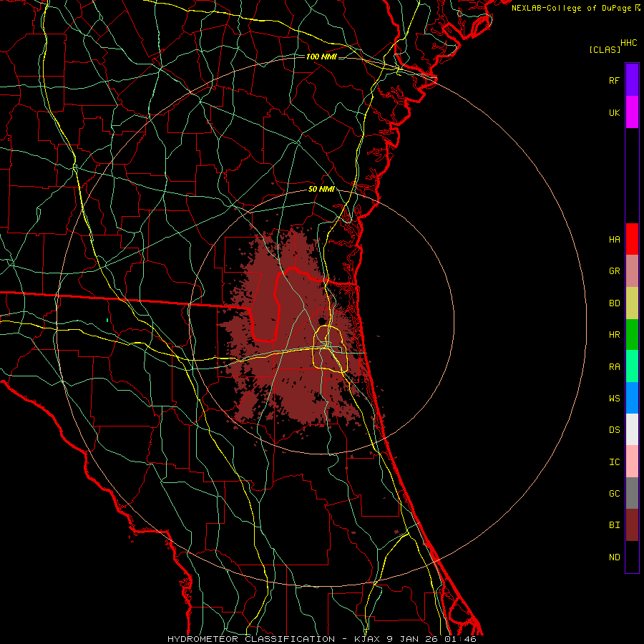Click the IC light pink legend swatch
This screenshot has height=644, width=644.
pyautogui.click(x=632, y=462)
